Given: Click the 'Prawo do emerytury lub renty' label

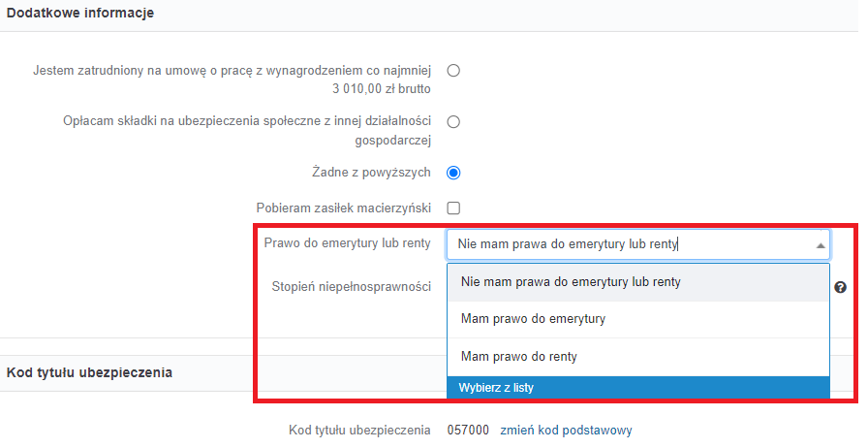Looking at the screenshot, I should click(347, 243).
